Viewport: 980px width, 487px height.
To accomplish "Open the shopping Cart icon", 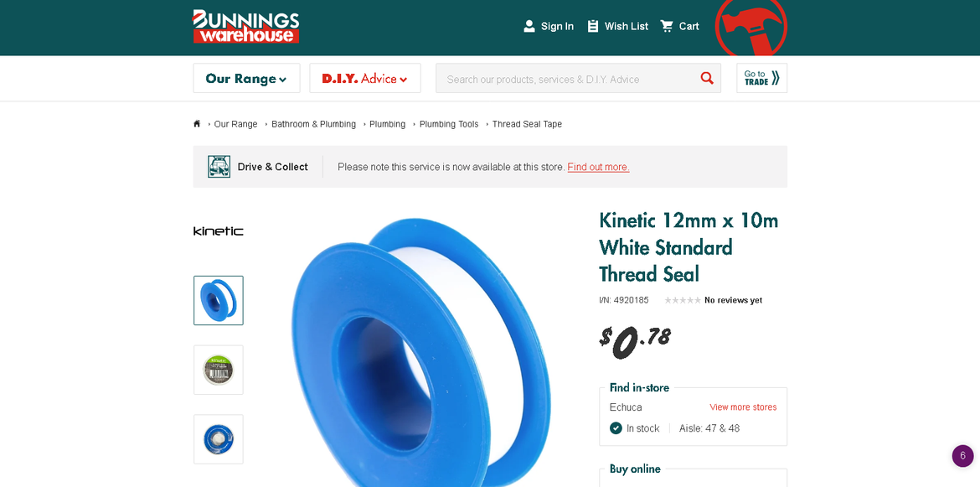I will (667, 26).
